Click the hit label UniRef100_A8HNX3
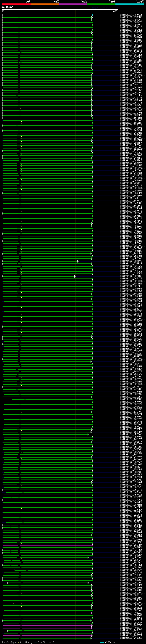Viewport: 146px width, 644px height. [x=131, y=15]
